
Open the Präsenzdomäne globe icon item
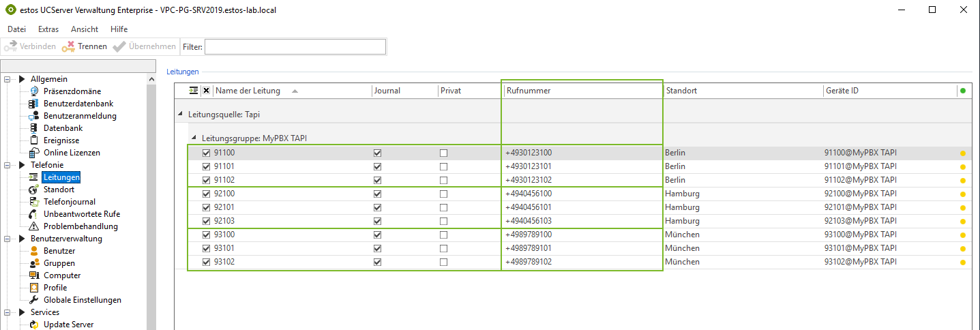click(x=33, y=91)
